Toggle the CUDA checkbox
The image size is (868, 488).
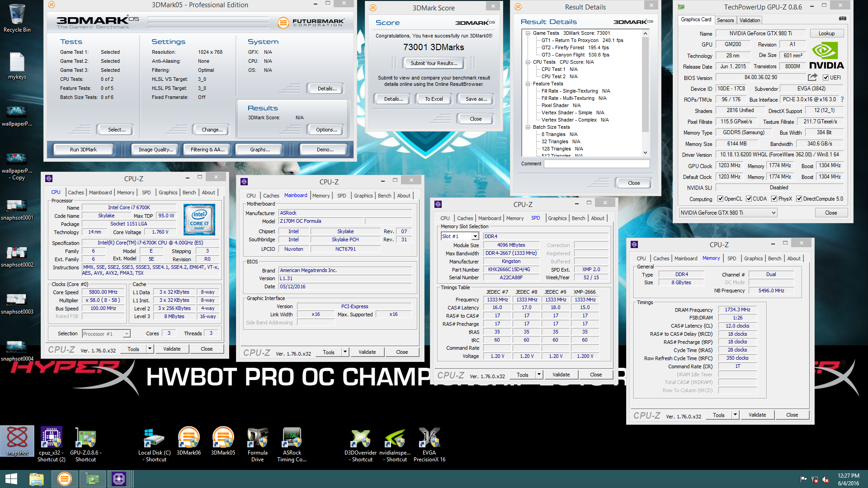pyautogui.click(x=749, y=199)
